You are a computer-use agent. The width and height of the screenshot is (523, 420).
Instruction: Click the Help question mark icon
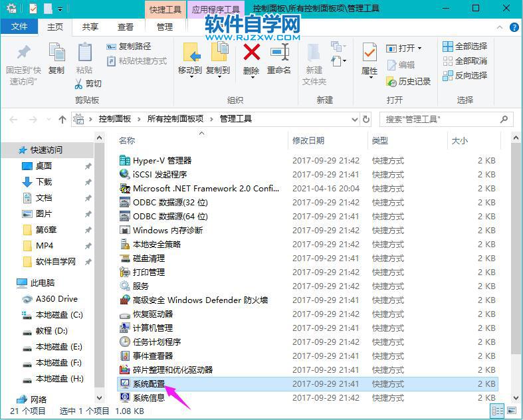[x=514, y=27]
